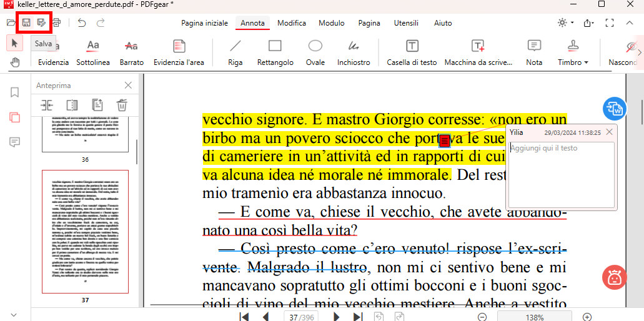Zoom out with the minus button
The height and width of the screenshot is (321, 644).
(x=483, y=317)
